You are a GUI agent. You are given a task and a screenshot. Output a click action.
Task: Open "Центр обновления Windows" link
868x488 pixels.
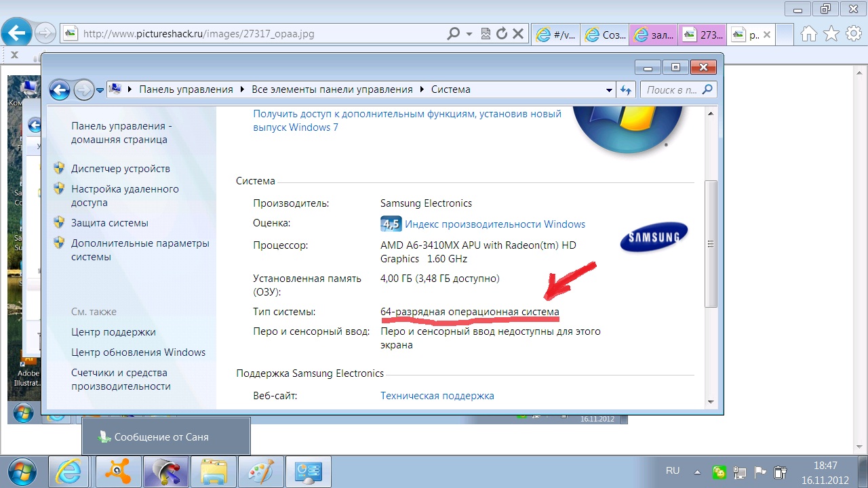138,352
